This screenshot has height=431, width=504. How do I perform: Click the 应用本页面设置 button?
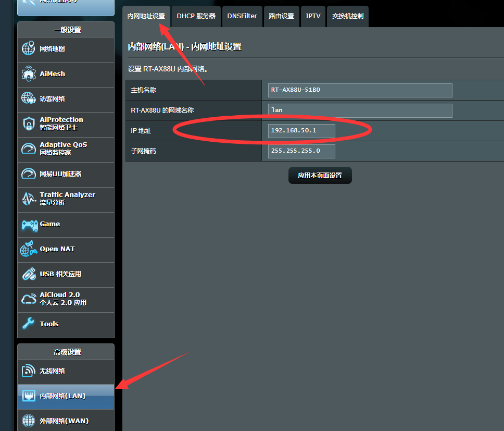pyautogui.click(x=320, y=176)
